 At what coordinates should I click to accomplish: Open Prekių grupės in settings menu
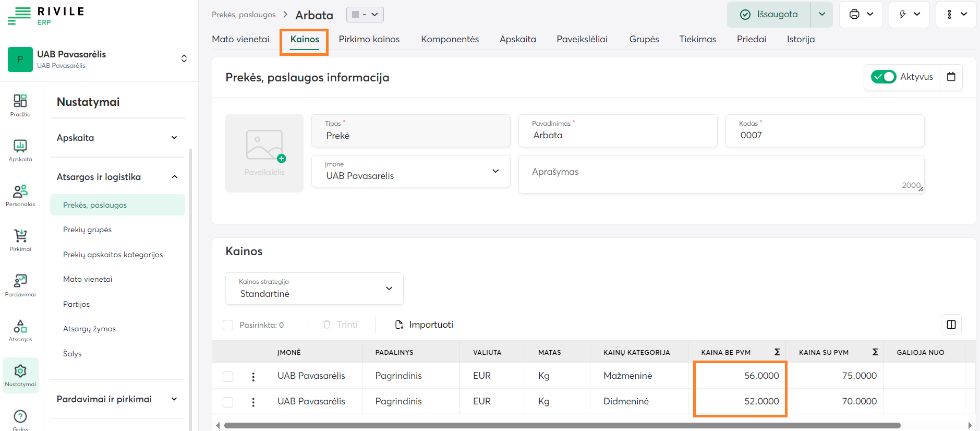click(x=87, y=230)
